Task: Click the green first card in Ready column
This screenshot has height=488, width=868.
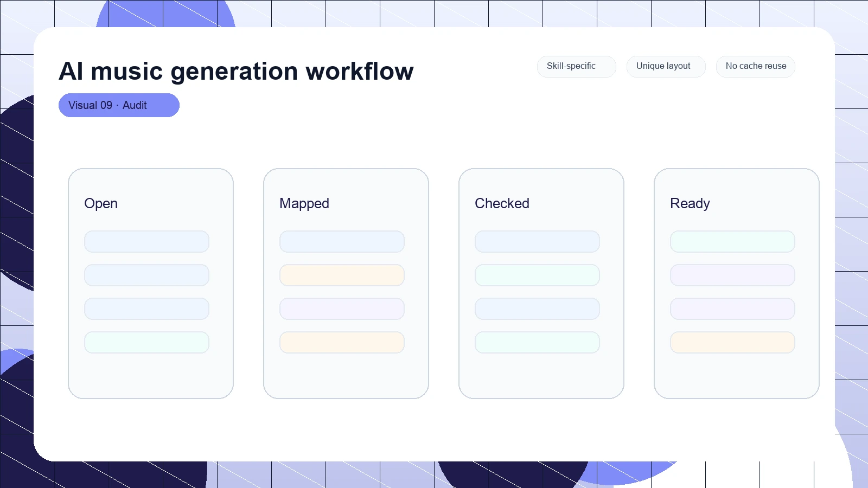Action: click(x=732, y=242)
